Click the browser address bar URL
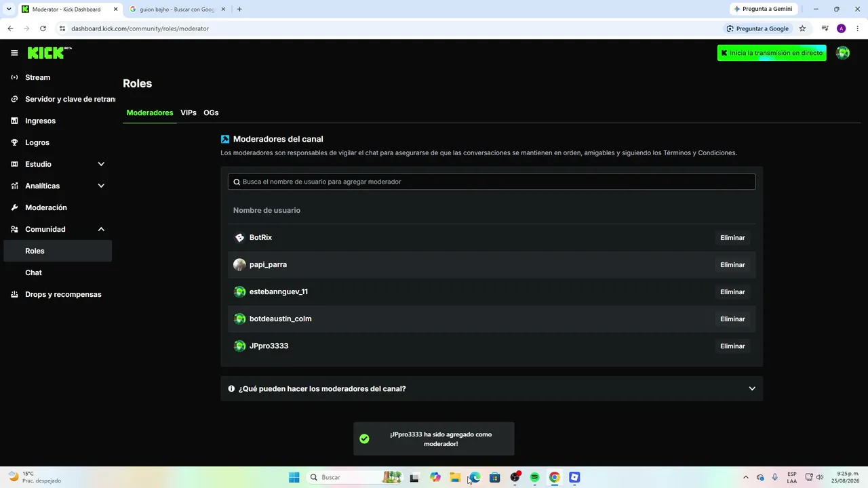The image size is (868, 488). [140, 28]
